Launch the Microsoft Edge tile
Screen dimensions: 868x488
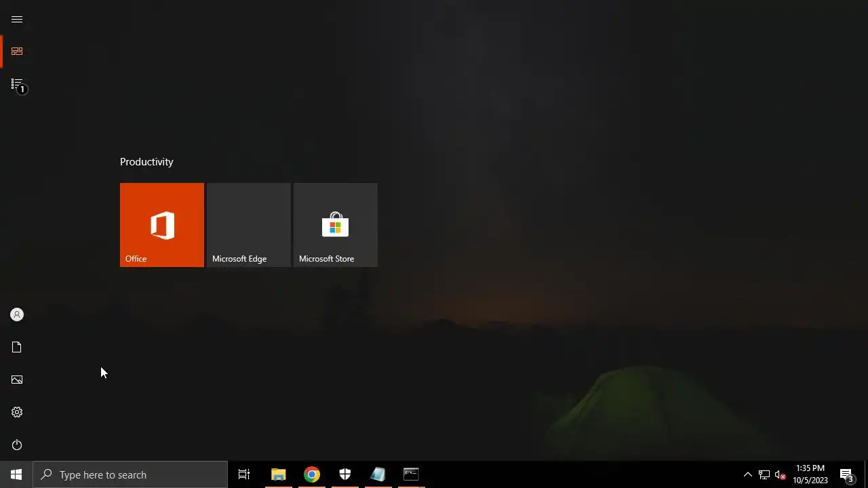point(249,225)
